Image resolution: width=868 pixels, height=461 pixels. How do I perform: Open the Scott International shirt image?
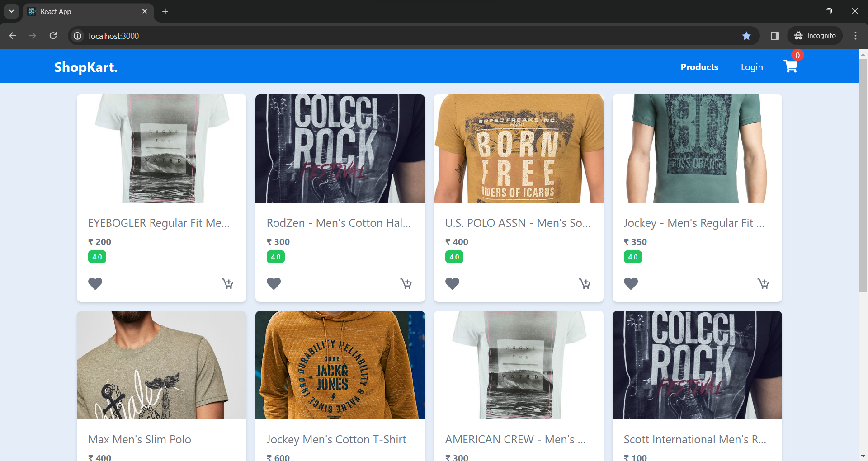point(697,365)
